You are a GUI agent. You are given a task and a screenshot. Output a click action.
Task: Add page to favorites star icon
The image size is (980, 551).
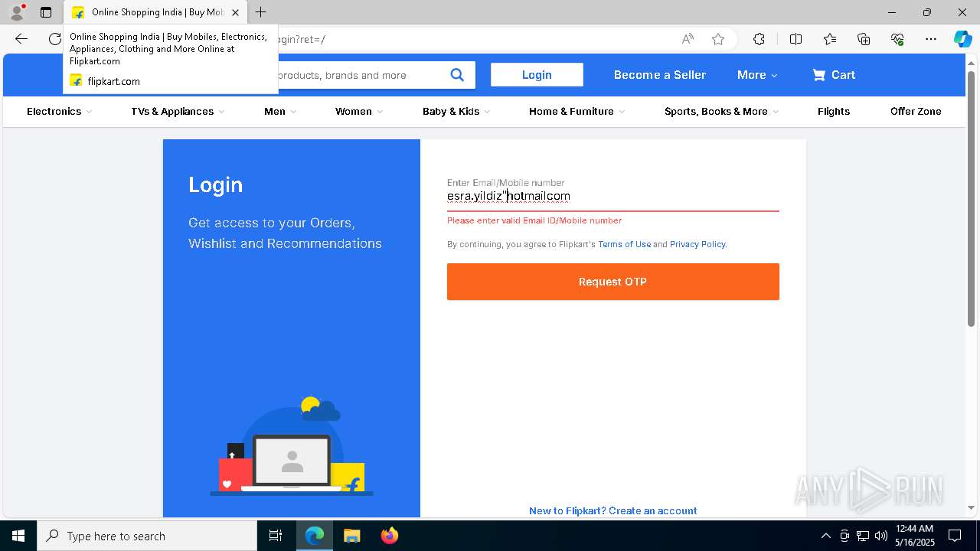coord(718,39)
